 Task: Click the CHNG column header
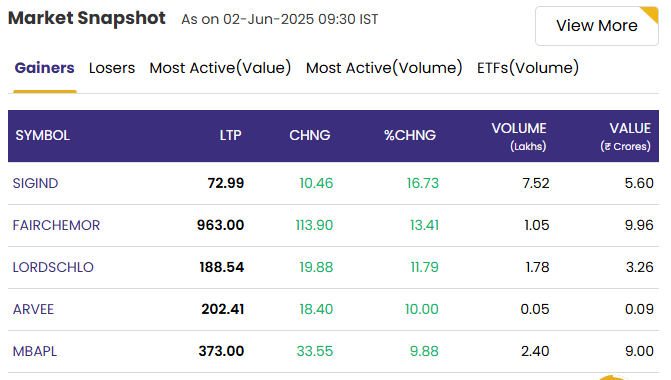point(310,135)
